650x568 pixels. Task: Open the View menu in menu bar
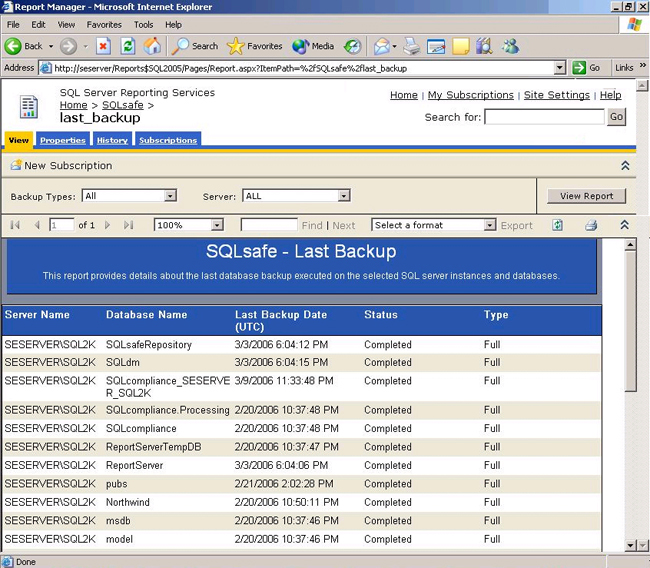66,24
